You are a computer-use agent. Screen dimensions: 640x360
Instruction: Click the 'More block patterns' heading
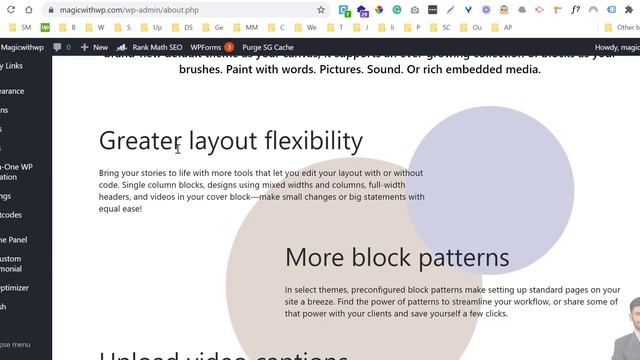[x=397, y=257]
